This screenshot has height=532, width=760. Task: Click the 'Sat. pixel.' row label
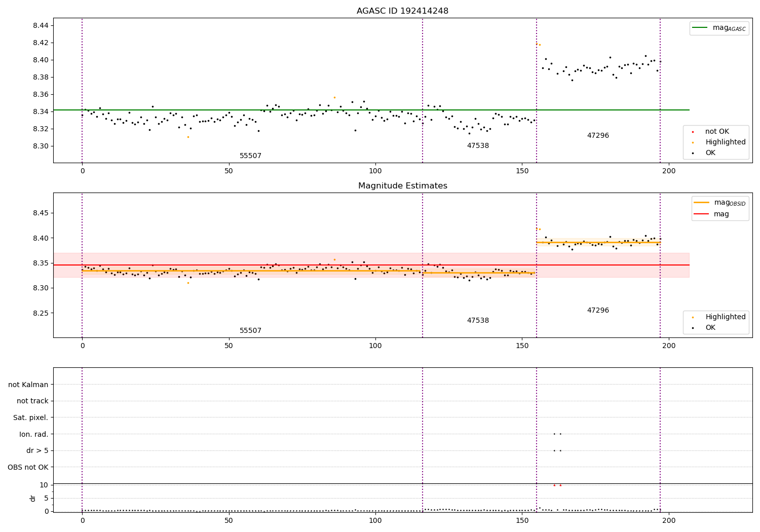(30, 418)
